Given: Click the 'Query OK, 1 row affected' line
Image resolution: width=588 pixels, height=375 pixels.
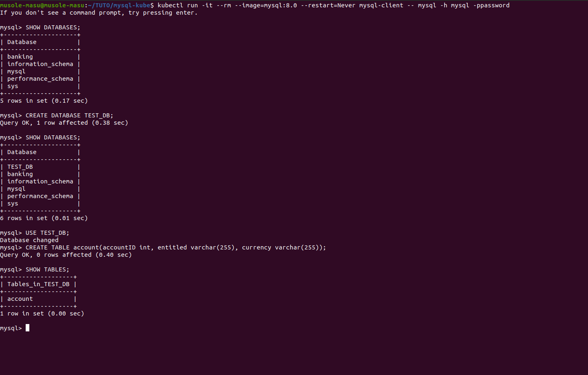Looking at the screenshot, I should 64,123.
